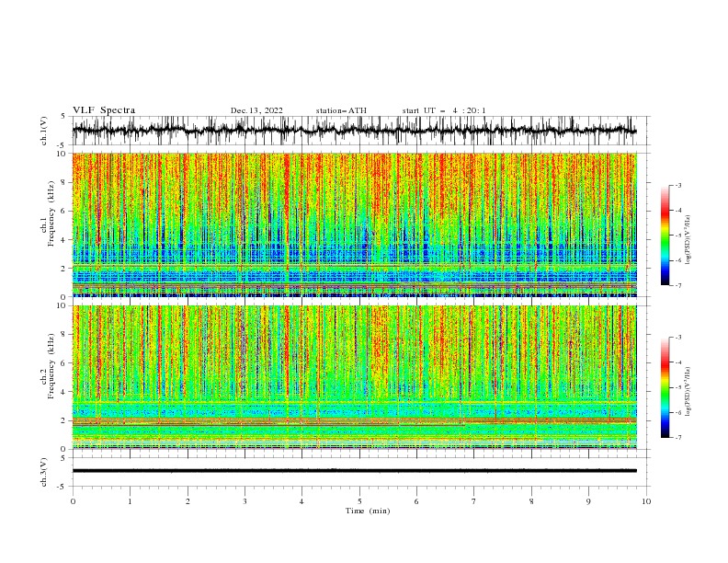
Task: Click the "-3" tick on ch.1 colorbar
Action: point(677,185)
